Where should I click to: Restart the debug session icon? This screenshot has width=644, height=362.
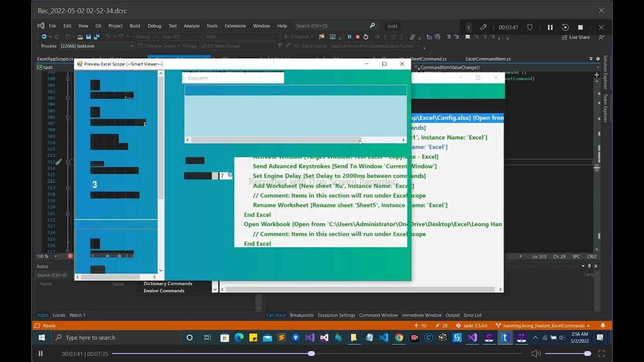(x=366, y=37)
